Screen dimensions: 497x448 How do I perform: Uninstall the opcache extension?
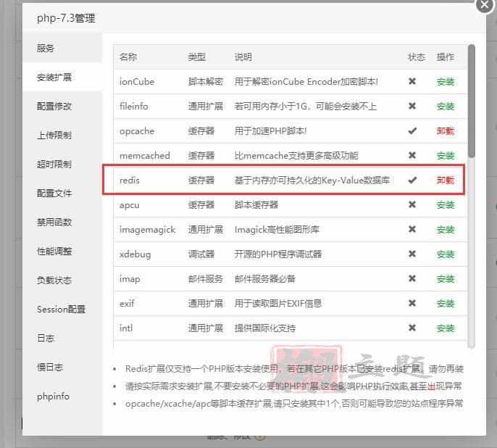coord(446,131)
